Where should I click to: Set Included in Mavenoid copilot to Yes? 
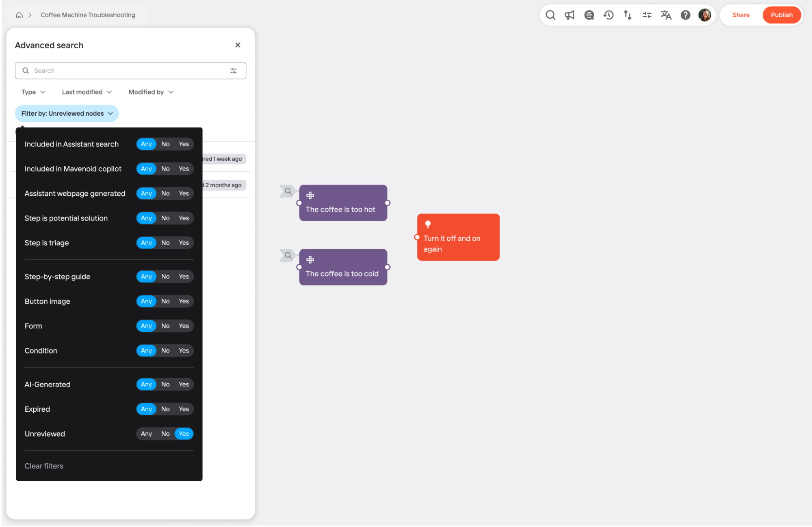coord(184,169)
